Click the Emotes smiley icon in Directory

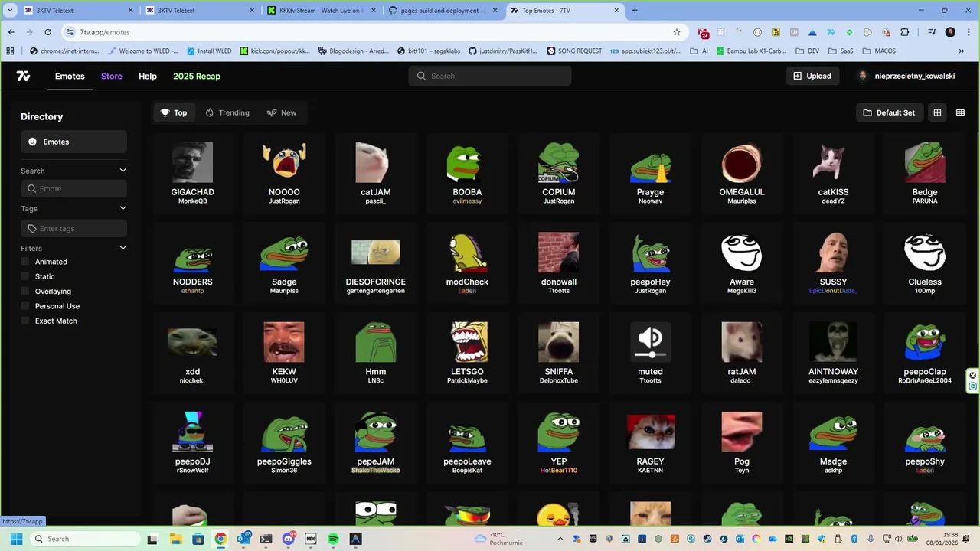coord(32,142)
